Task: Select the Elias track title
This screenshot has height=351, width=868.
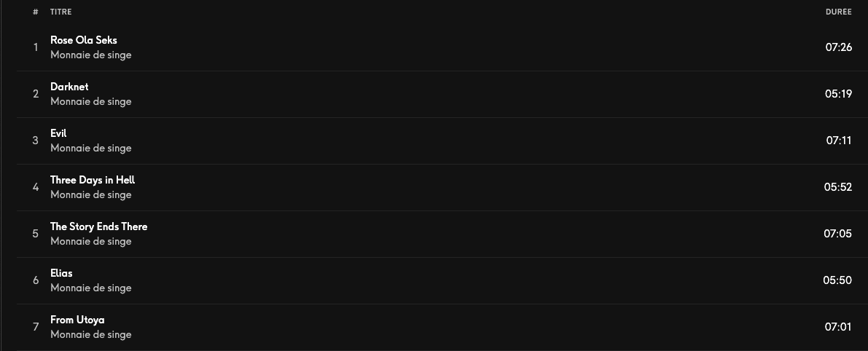Action: [x=61, y=273]
